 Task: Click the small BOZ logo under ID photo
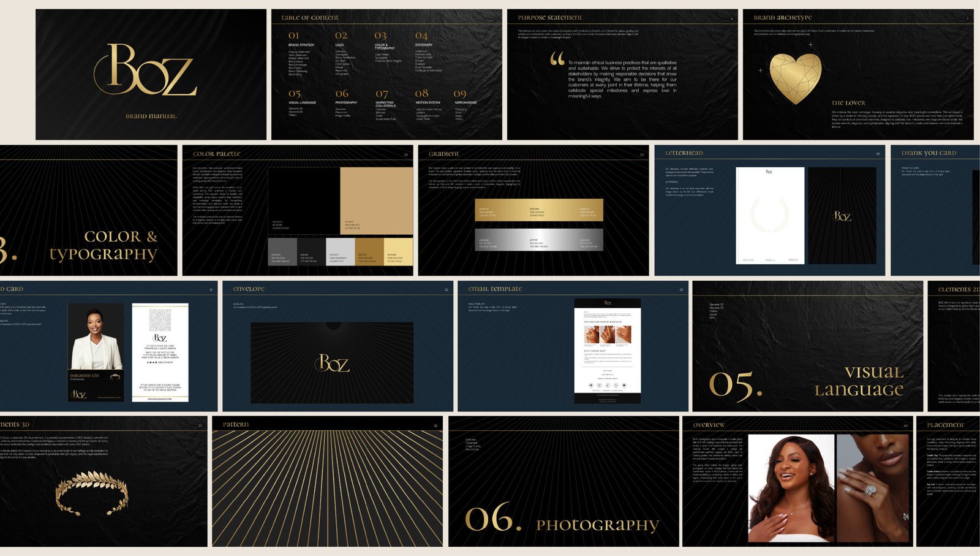tap(79, 394)
